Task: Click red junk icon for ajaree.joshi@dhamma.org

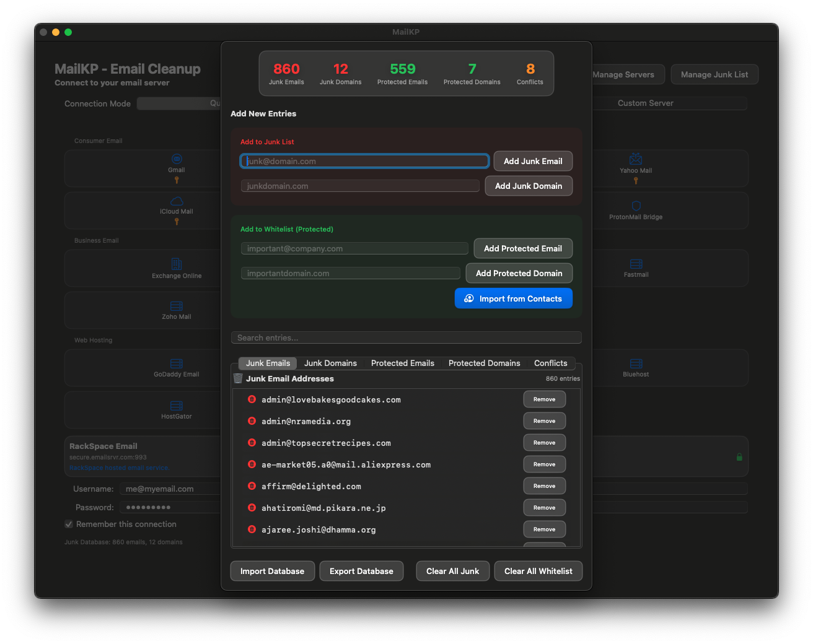Action: click(252, 529)
